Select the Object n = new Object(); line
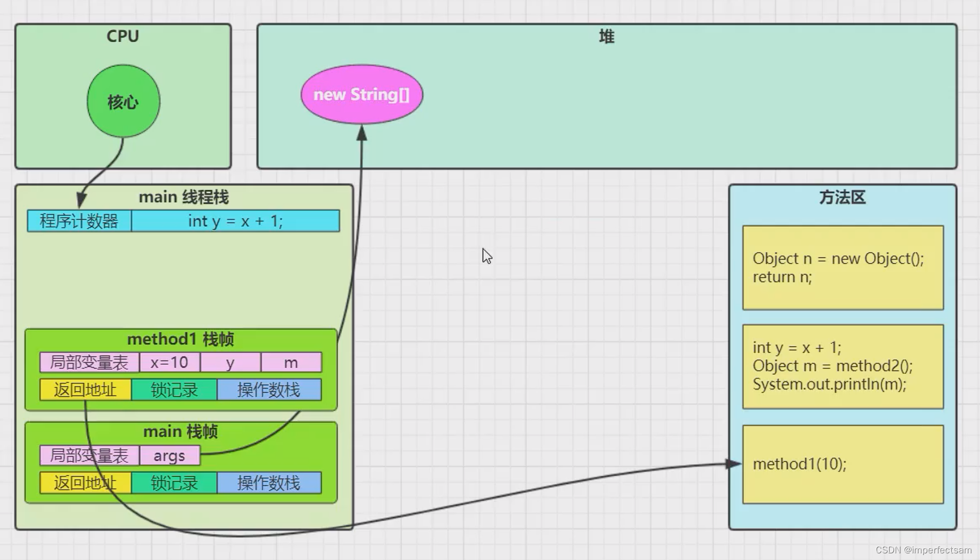This screenshot has width=980, height=560. (838, 258)
